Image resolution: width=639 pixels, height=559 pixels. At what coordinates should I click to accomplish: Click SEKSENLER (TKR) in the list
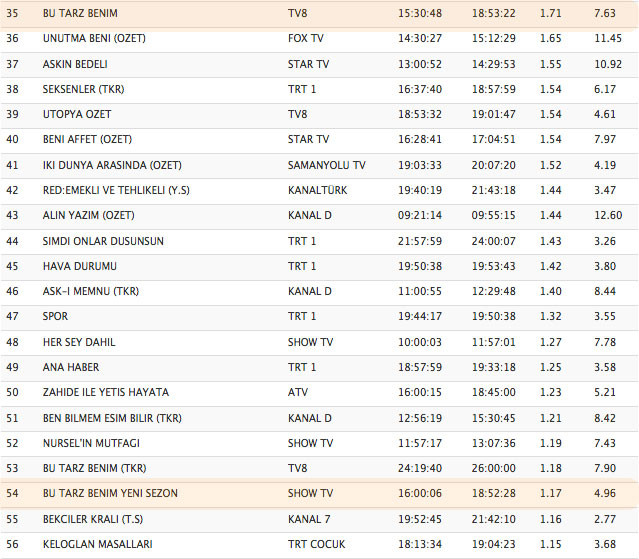click(84, 89)
